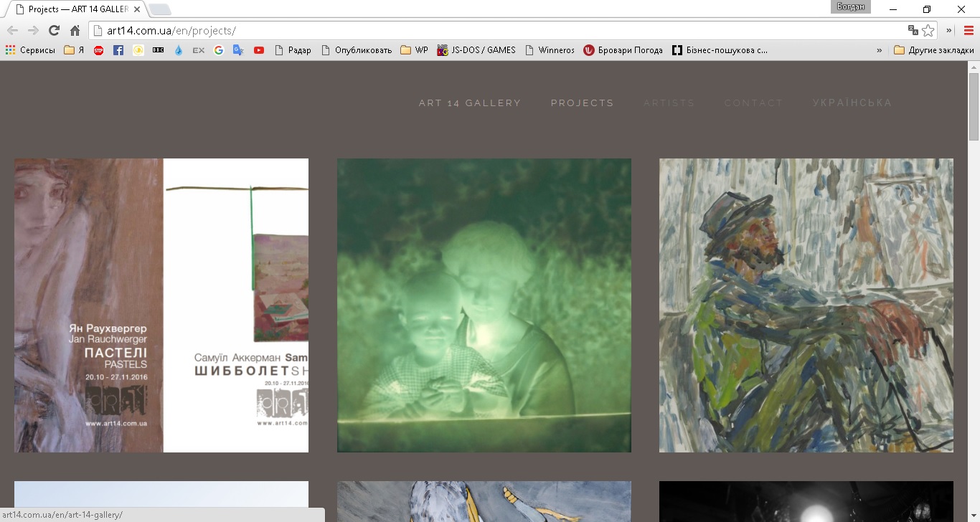Go to the browser home page icon
980x522 pixels.
(x=75, y=30)
